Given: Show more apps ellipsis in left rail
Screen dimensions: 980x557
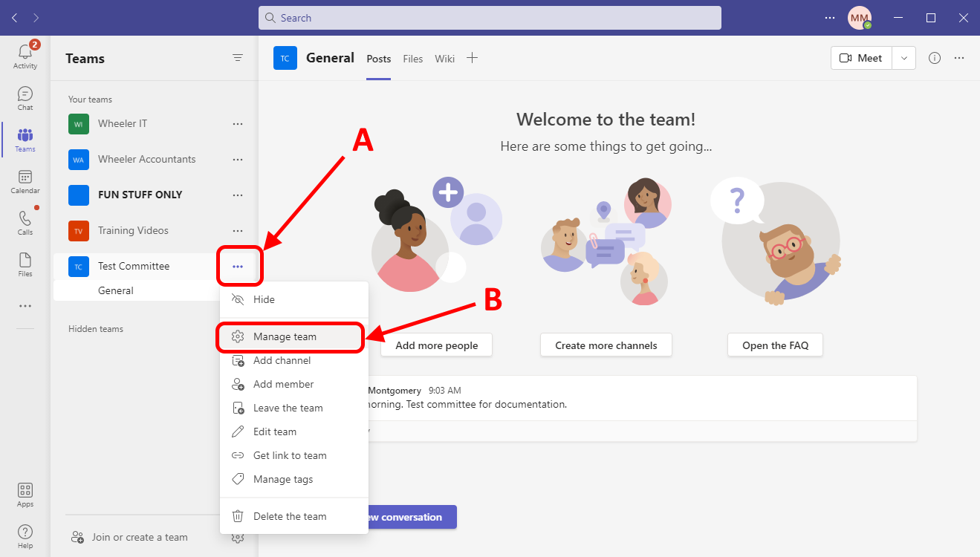Looking at the screenshot, I should [x=25, y=306].
